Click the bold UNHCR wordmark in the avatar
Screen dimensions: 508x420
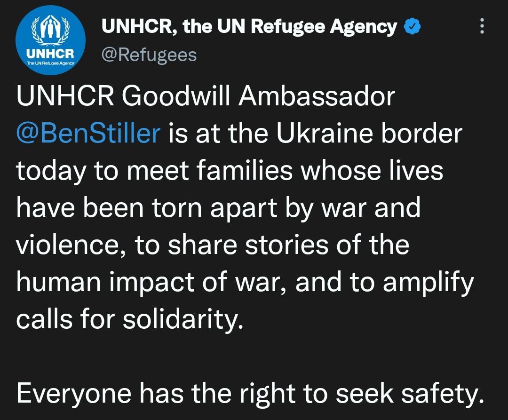tap(50, 52)
